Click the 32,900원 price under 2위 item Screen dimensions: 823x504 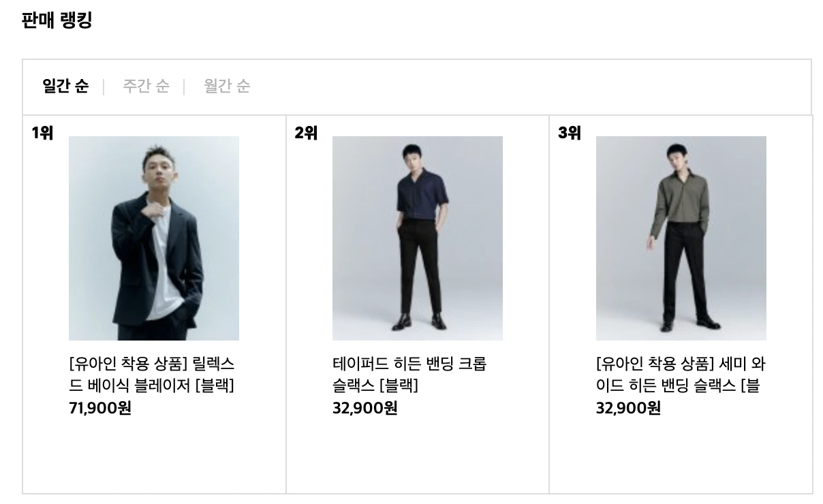364,408
